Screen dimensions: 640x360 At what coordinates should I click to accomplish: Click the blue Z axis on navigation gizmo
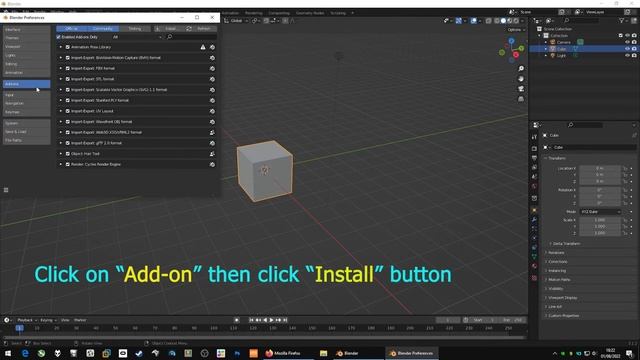coord(511,41)
